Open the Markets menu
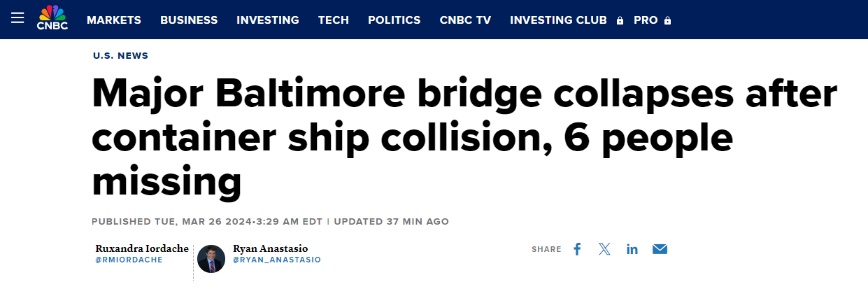The width and height of the screenshot is (868, 296). click(x=114, y=20)
